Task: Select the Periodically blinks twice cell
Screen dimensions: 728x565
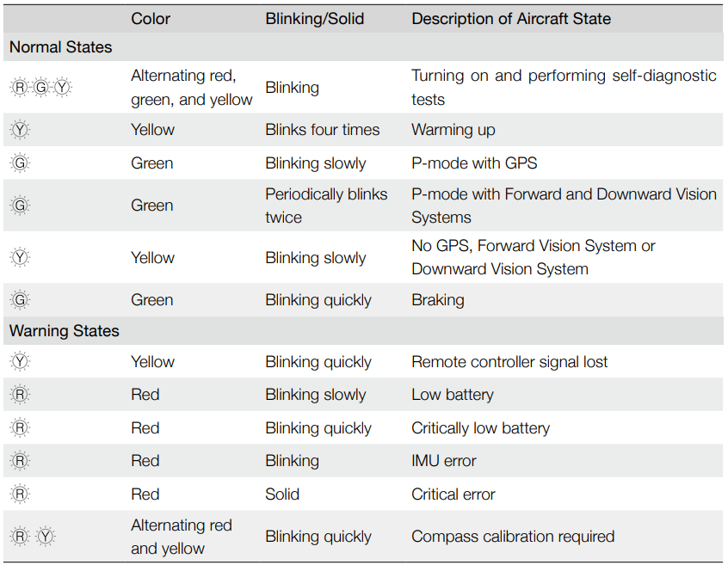Action: 326,206
